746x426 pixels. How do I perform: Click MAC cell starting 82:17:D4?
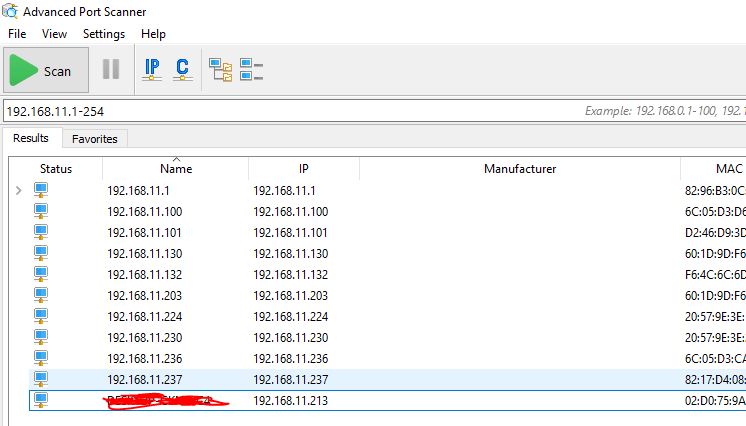(715, 380)
